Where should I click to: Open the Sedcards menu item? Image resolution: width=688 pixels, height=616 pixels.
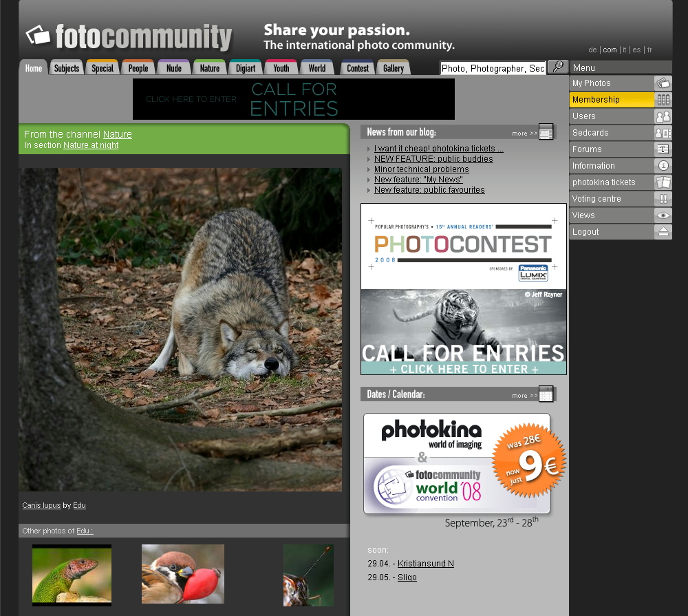[621, 133]
